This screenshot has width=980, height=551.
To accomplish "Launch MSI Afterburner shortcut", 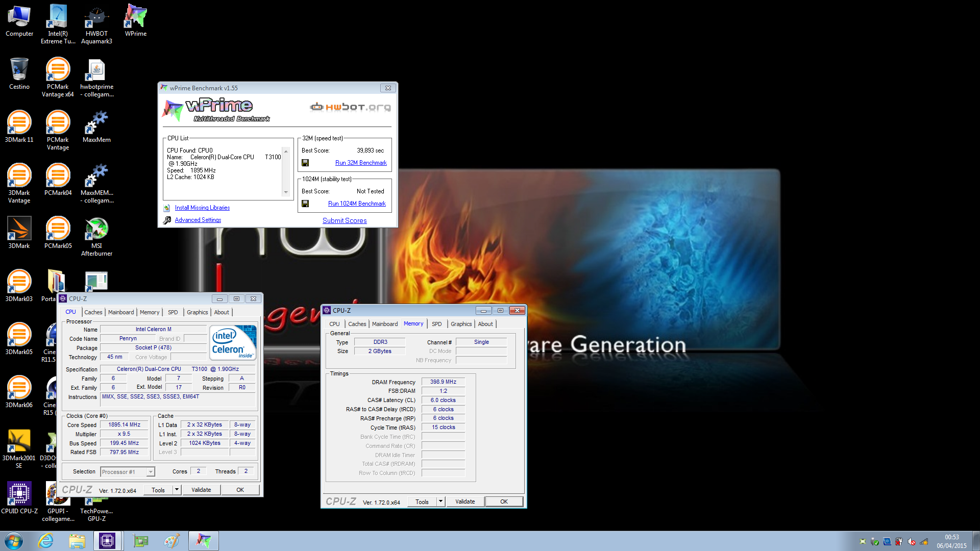I will tap(96, 236).
